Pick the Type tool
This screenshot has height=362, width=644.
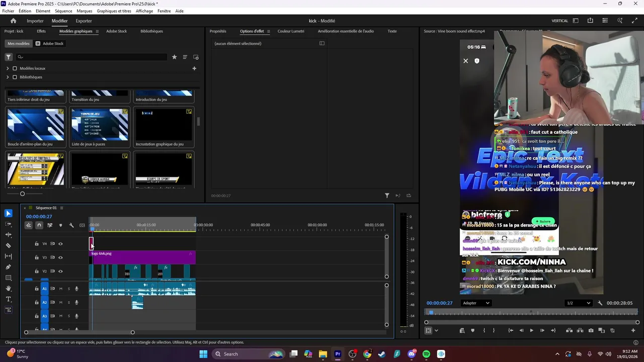pos(9,299)
